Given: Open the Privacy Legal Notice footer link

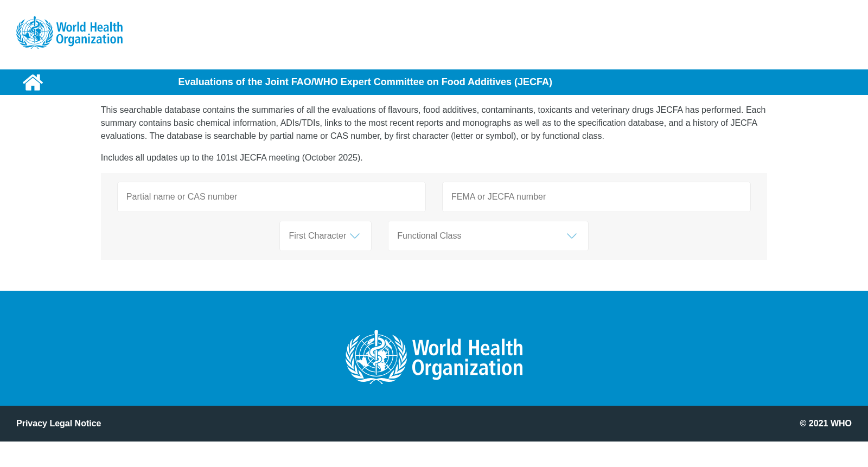Looking at the screenshot, I should coord(59,423).
